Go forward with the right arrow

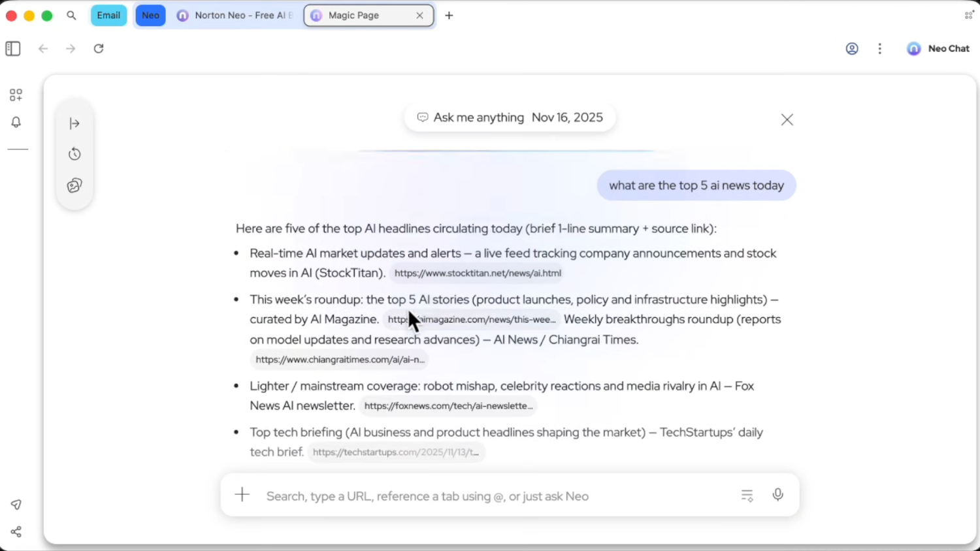pyautogui.click(x=71, y=48)
